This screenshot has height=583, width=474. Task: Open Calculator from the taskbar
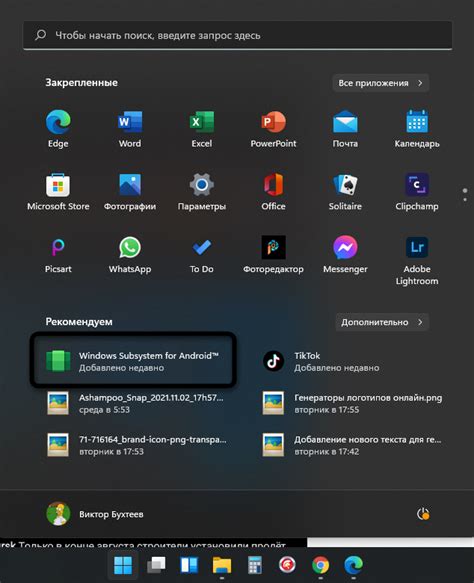coord(255,565)
